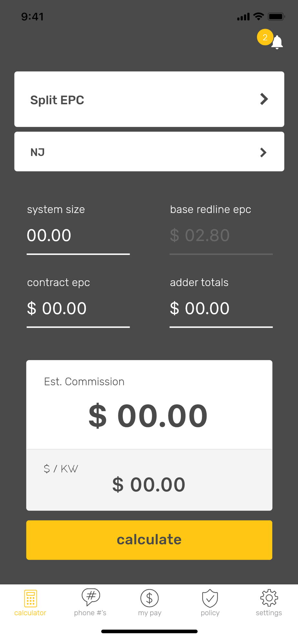Tap the calculator icon in bottom bar

(30, 598)
